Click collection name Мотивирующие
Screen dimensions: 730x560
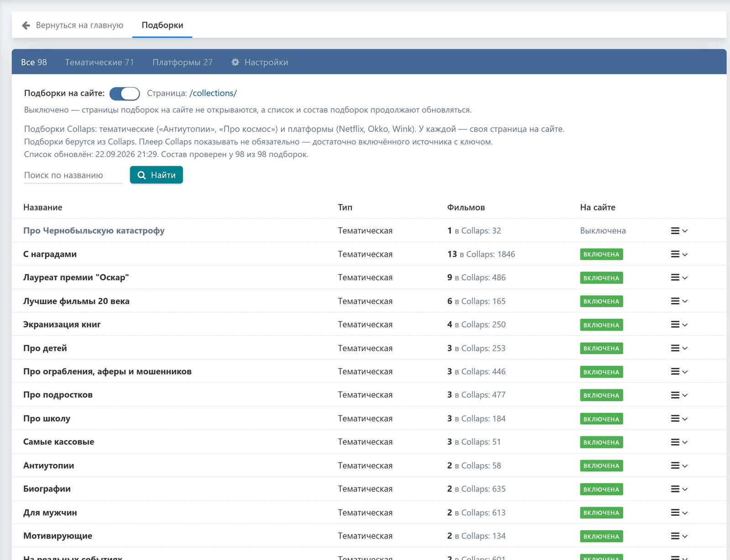point(58,536)
